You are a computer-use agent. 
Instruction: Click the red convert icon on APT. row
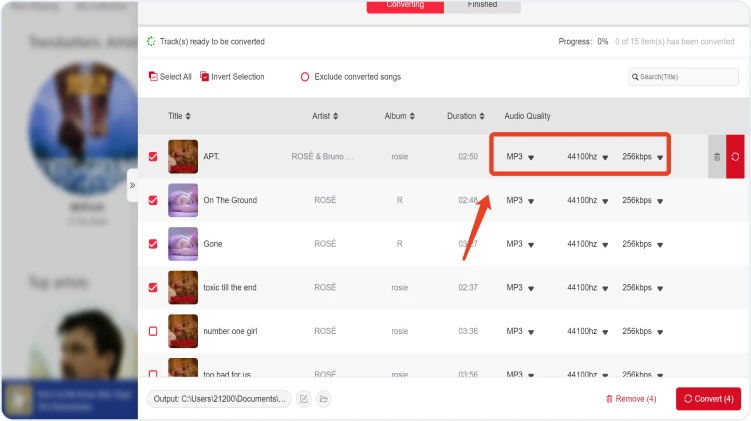point(735,157)
